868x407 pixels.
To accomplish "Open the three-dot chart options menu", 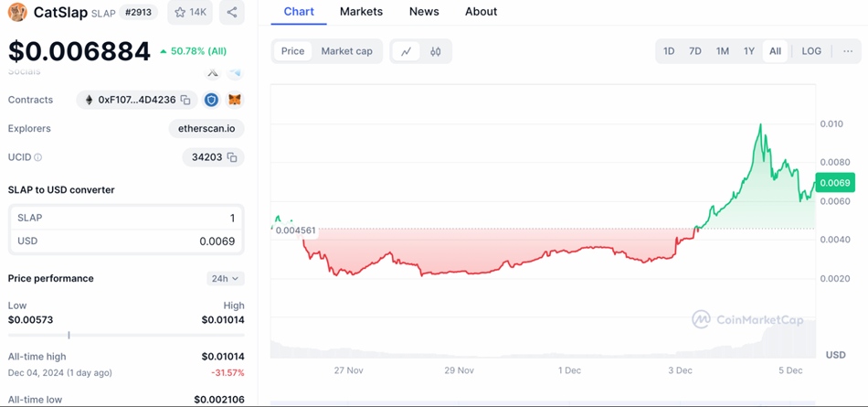I will 848,51.
